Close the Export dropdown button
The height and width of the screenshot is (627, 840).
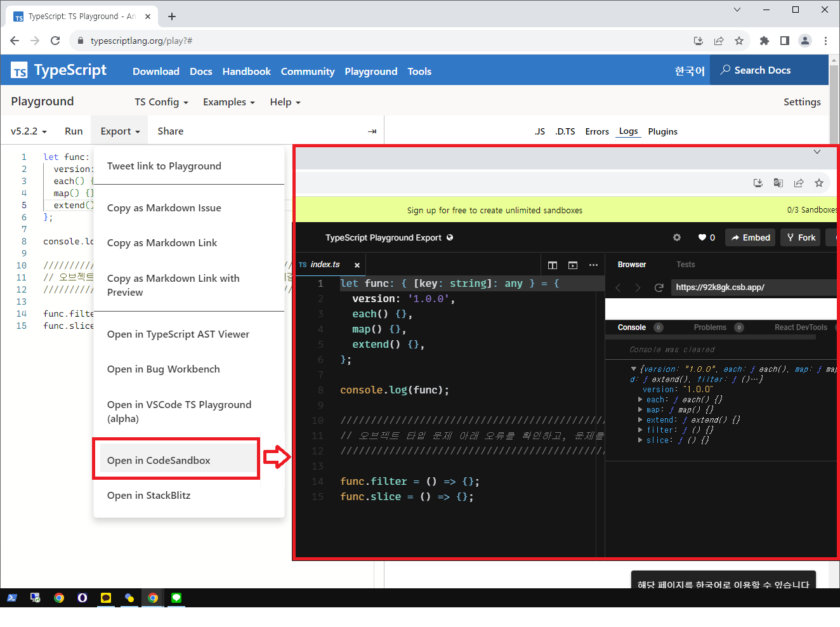[120, 131]
